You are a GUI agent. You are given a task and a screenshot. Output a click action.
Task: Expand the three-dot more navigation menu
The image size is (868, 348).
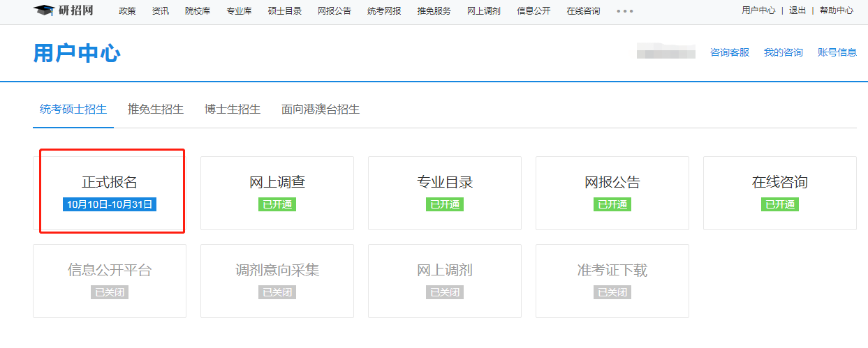pos(625,11)
